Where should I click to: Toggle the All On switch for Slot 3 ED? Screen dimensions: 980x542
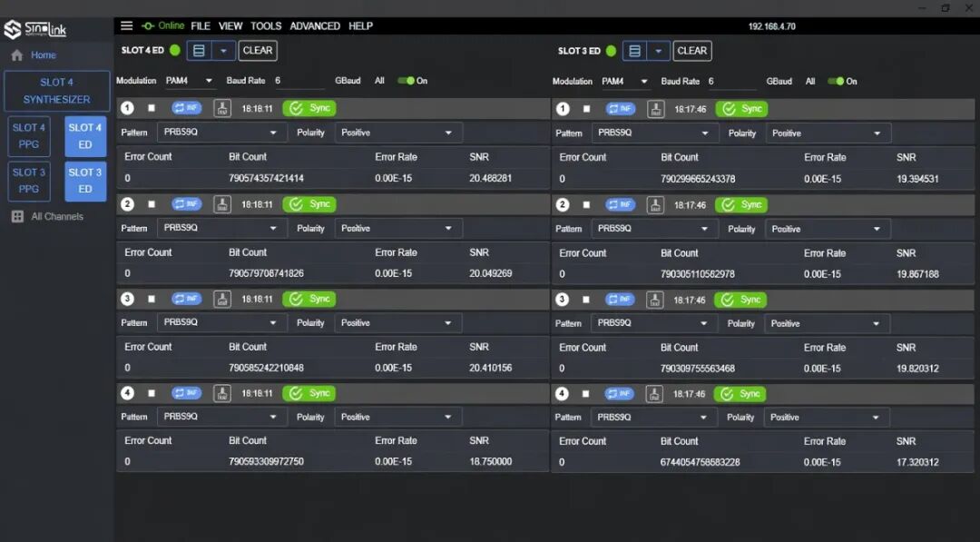[836, 82]
